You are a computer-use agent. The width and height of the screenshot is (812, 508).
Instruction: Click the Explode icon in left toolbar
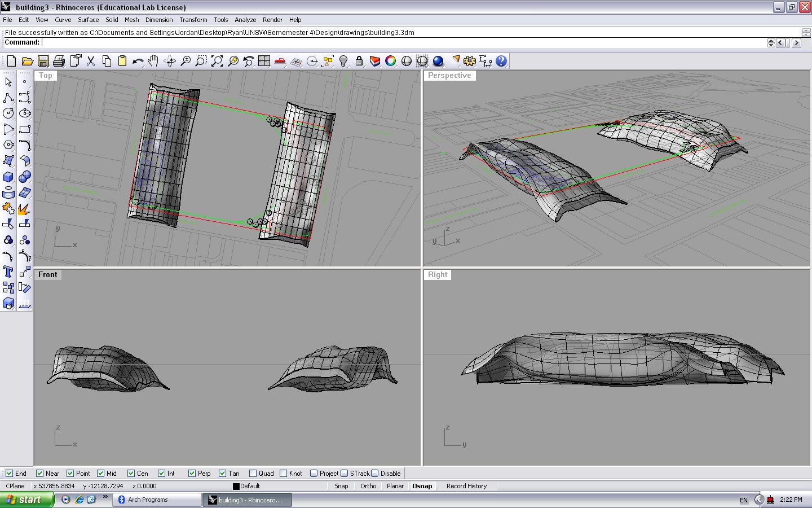pyautogui.click(x=24, y=208)
